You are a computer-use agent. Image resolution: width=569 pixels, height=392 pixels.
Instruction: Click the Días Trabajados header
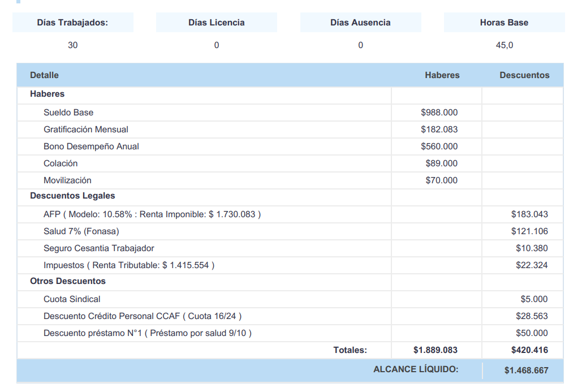tap(72, 23)
